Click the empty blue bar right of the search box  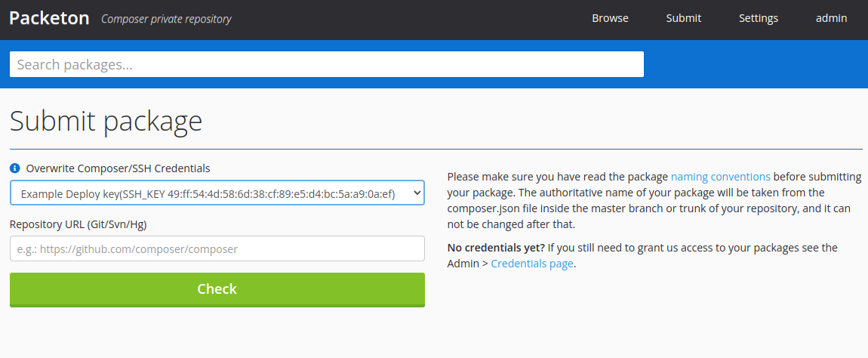[755, 64]
